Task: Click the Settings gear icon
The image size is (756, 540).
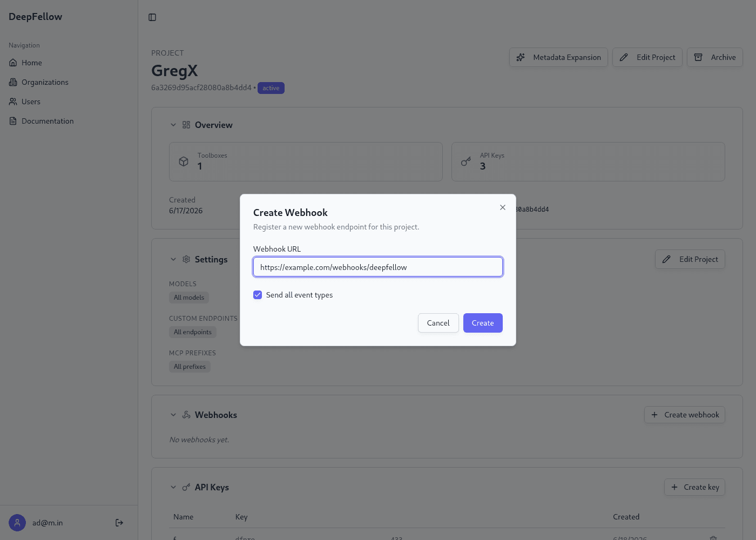Action: coord(186,259)
